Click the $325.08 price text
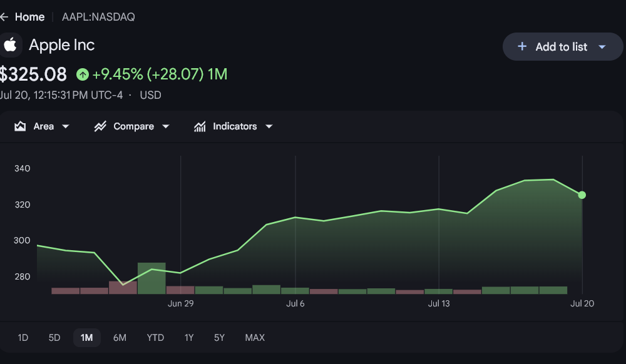Screen dimensions: 626x364 (33, 74)
